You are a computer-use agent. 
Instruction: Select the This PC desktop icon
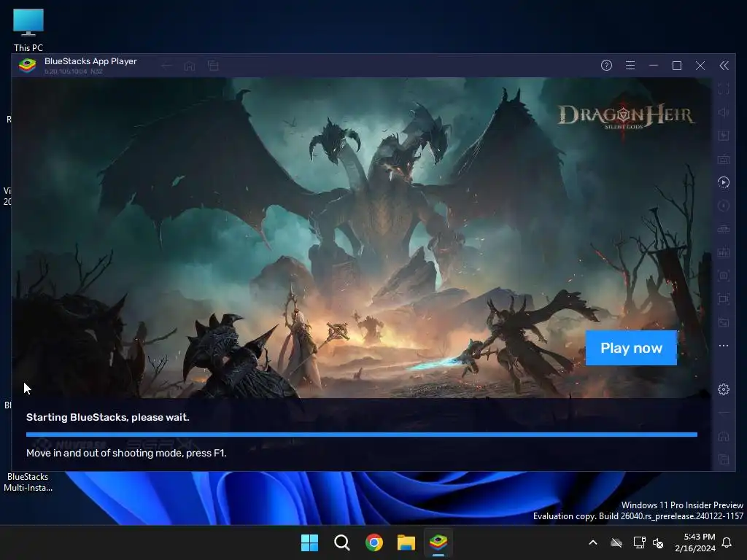28,29
